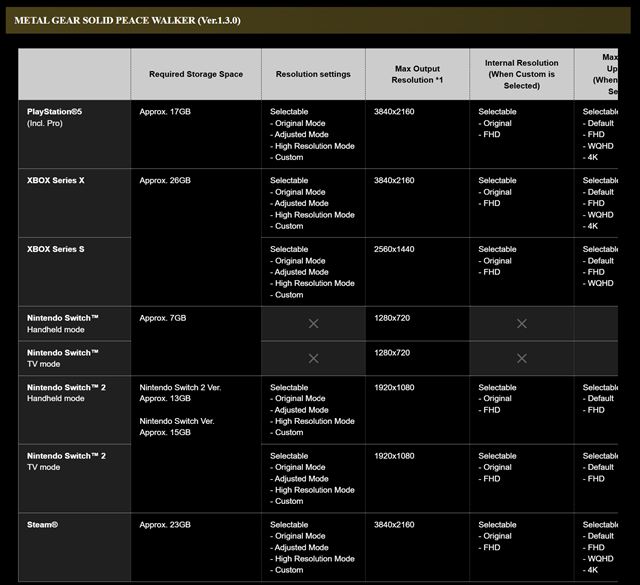Click the X mark in Switch TV mode Resolution settings

tap(313, 358)
